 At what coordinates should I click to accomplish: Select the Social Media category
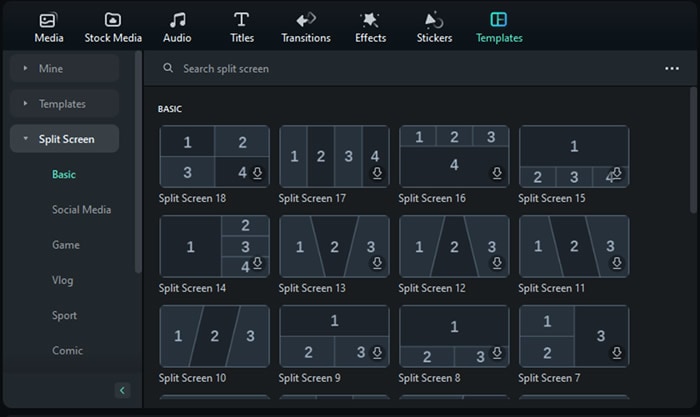click(x=81, y=210)
